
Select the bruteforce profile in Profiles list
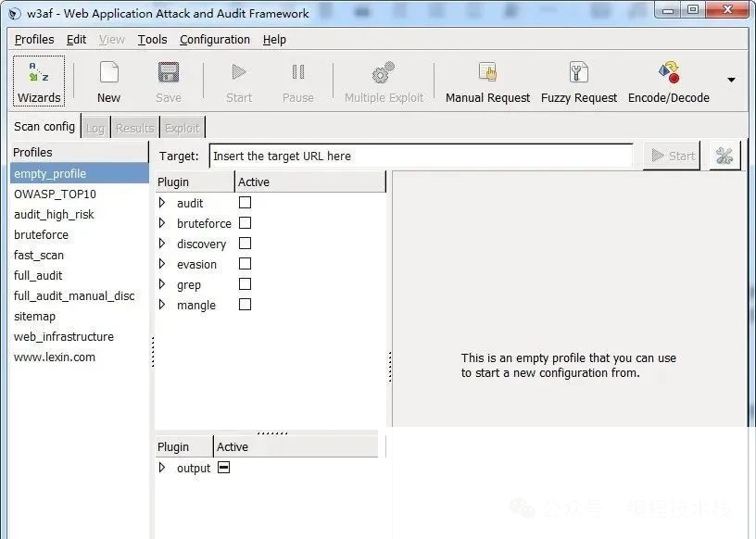(x=80, y=234)
